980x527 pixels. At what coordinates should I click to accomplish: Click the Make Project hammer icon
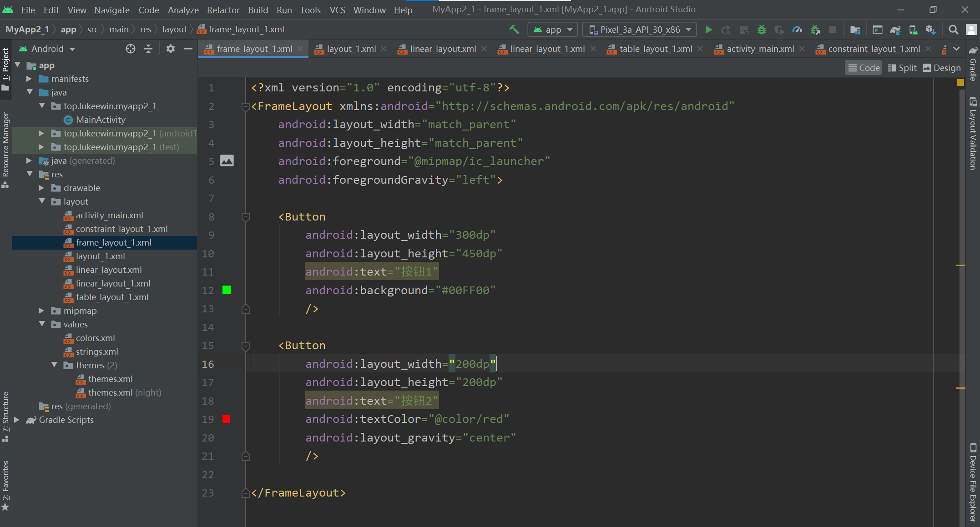[514, 30]
